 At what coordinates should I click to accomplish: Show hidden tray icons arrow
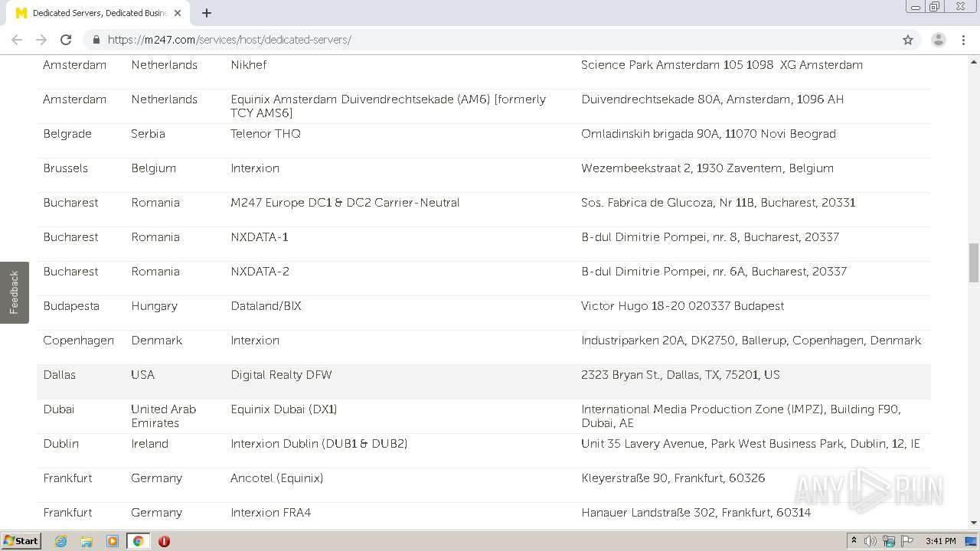(x=854, y=541)
